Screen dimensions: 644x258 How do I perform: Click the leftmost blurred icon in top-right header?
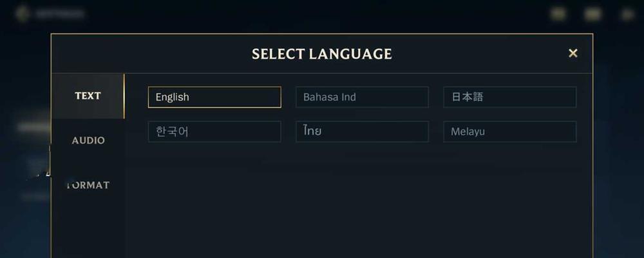pos(558,14)
